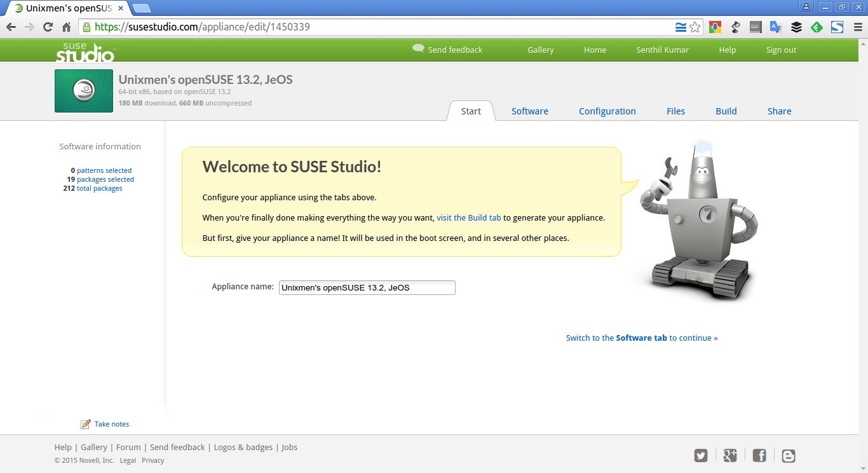Click the browser forward arrow
This screenshot has height=473, width=868.
coord(29,27)
